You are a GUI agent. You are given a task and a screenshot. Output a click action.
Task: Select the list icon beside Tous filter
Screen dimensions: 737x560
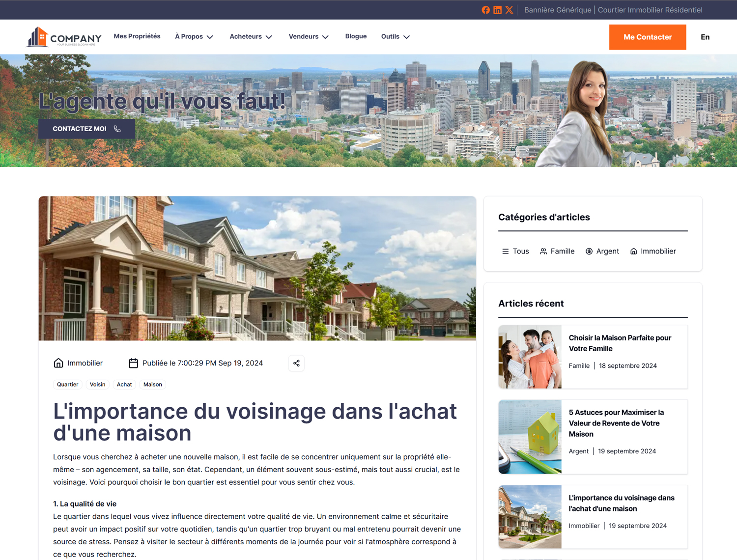(x=506, y=251)
